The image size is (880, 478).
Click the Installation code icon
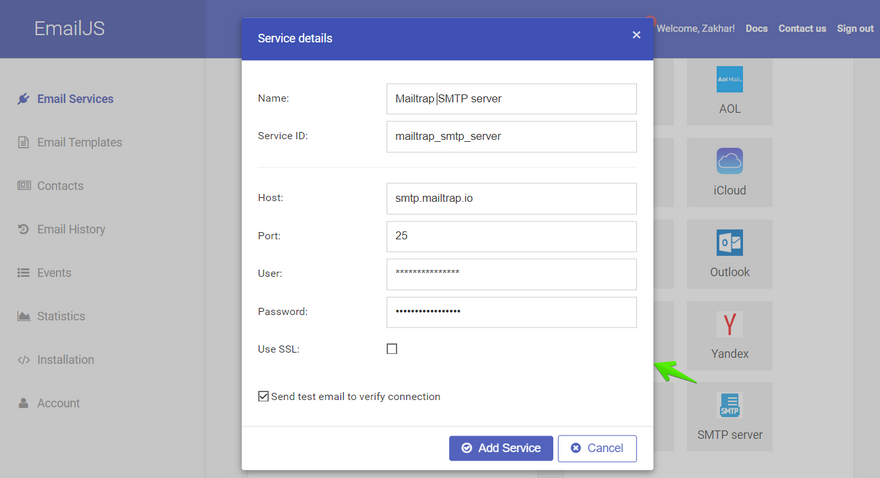24,360
